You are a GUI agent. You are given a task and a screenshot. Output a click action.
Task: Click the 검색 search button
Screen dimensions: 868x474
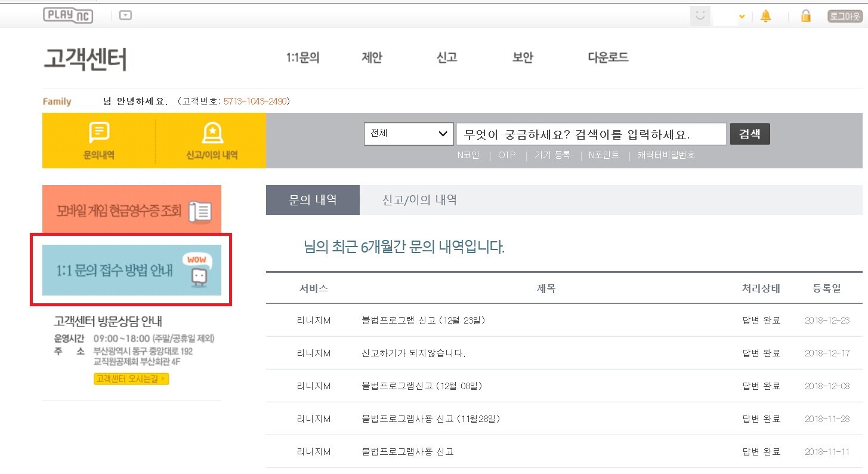750,134
